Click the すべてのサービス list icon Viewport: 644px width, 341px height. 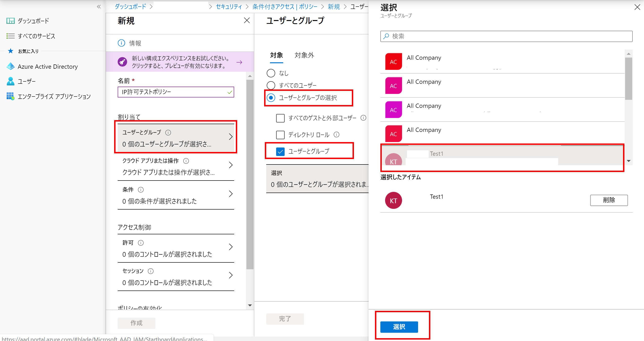click(10, 36)
